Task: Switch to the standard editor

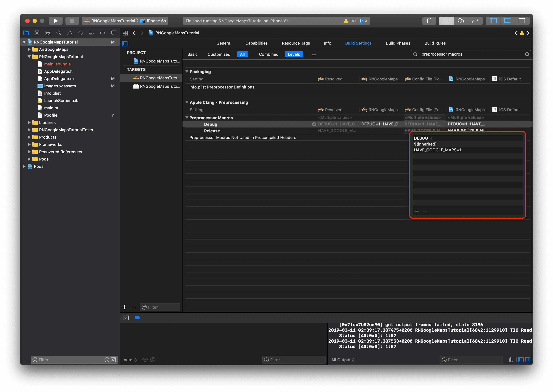Action: (446, 21)
